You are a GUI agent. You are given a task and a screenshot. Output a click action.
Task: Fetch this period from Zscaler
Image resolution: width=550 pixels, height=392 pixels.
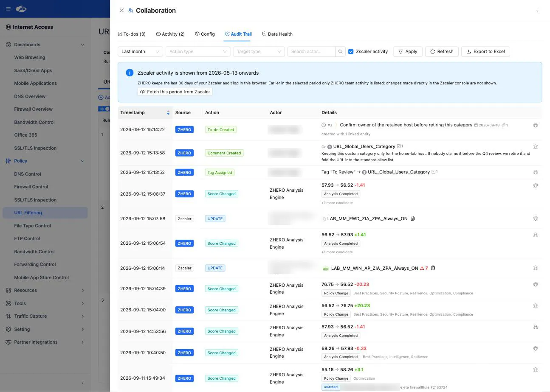click(175, 92)
